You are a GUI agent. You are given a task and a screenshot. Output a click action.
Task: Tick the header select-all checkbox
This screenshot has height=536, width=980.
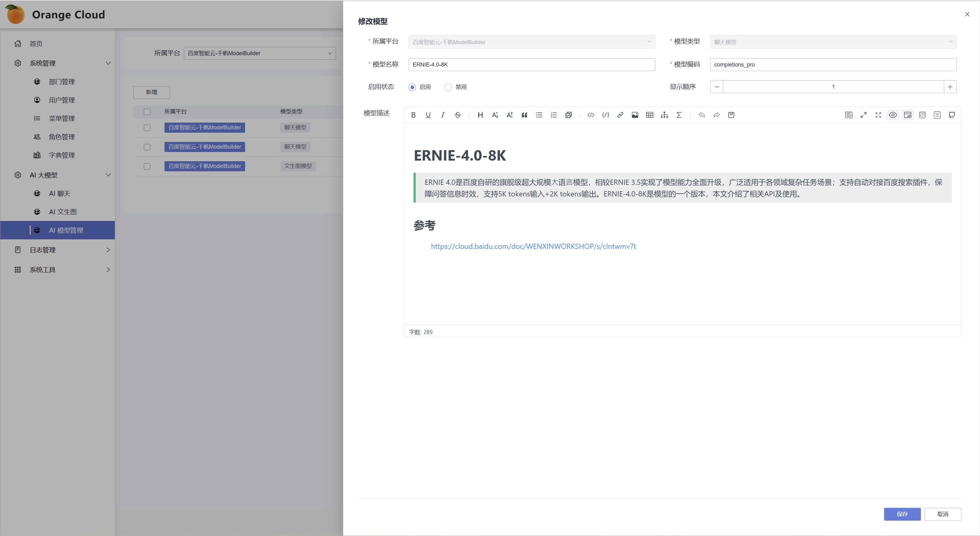[x=147, y=112]
